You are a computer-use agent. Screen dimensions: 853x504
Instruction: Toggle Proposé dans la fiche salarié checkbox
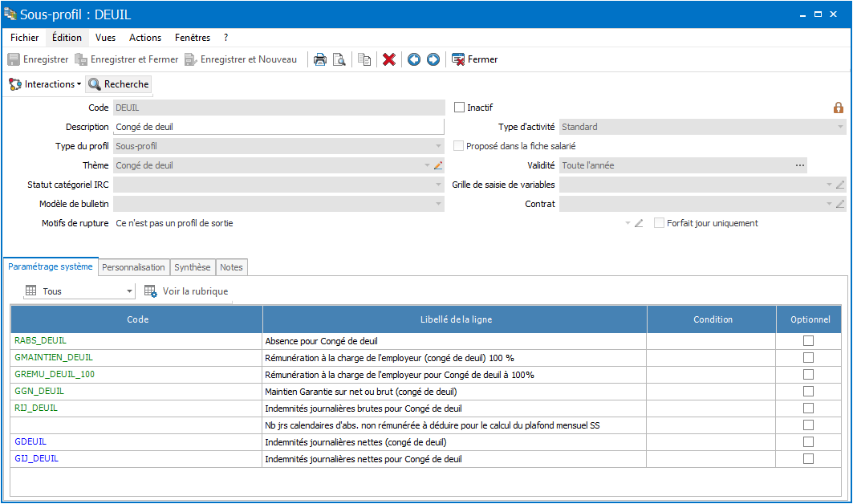[458, 146]
